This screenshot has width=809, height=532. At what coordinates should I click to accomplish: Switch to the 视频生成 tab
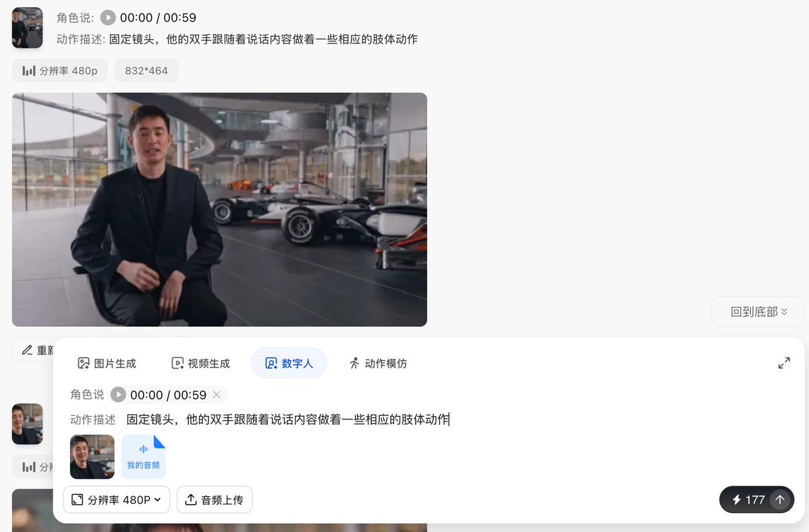click(x=200, y=363)
